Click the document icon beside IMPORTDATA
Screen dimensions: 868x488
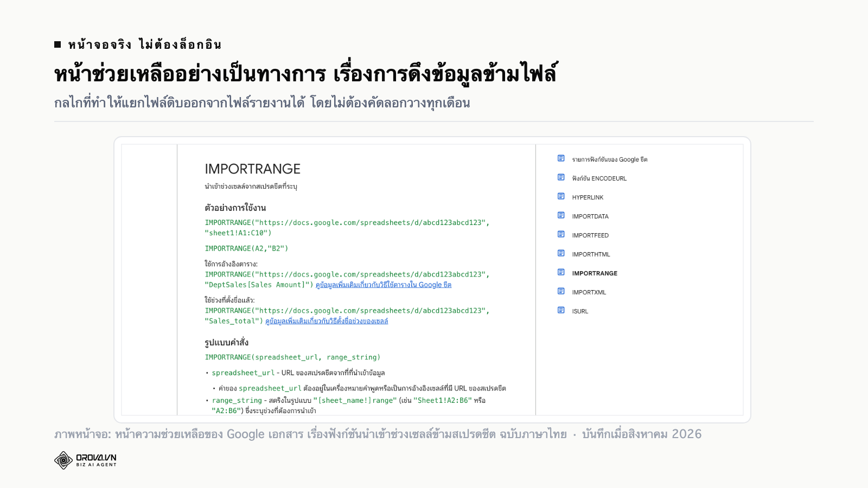561,215
